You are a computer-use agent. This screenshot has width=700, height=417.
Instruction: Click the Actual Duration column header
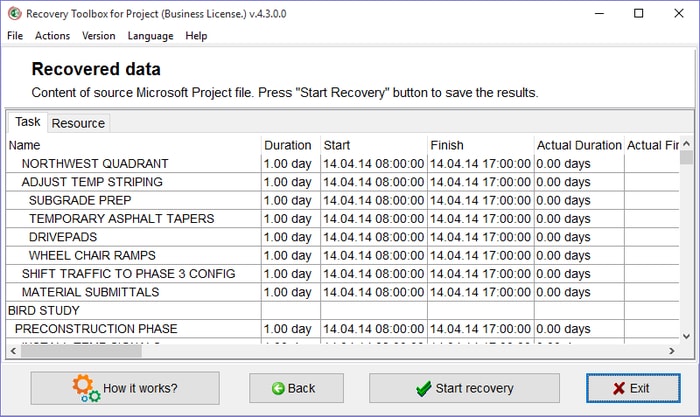click(579, 145)
